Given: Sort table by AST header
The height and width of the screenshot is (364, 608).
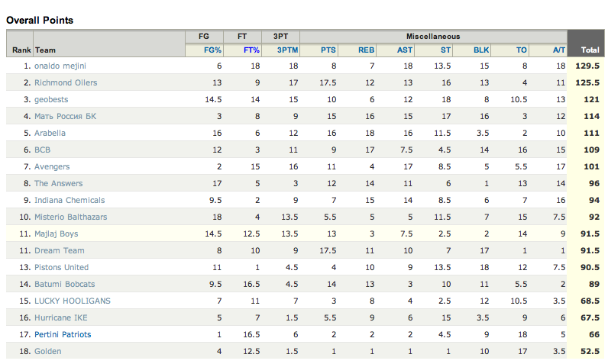Looking at the screenshot, I should (x=405, y=50).
